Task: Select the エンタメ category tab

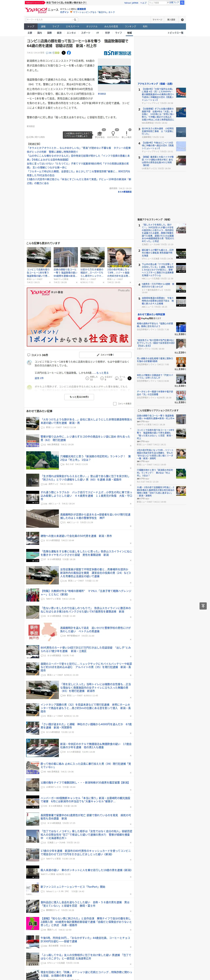Action: point(71,33)
